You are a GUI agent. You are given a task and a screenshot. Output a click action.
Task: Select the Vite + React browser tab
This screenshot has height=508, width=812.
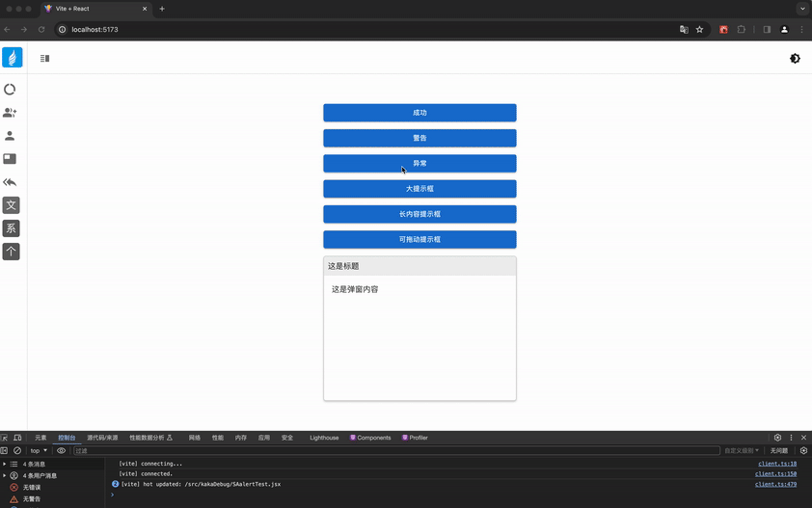[95, 9]
